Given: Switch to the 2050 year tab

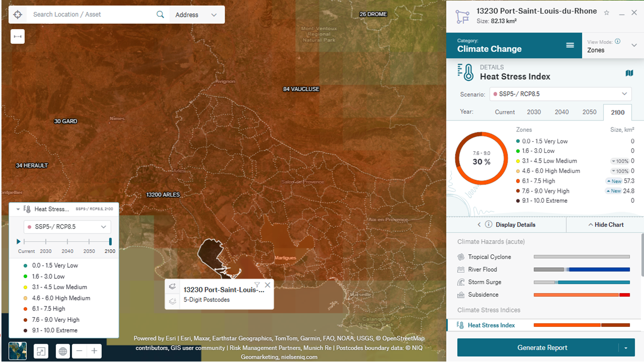Looking at the screenshot, I should click(590, 112).
